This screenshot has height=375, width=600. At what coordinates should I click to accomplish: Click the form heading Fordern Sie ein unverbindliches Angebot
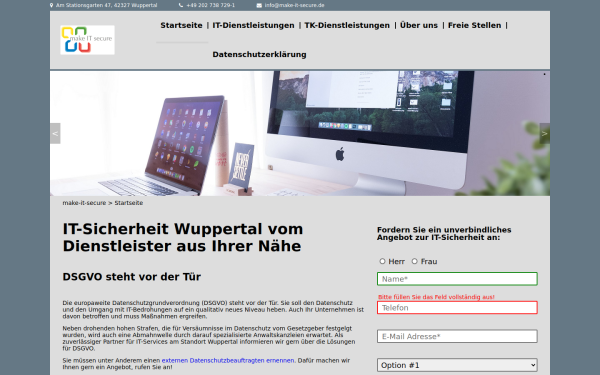point(444,233)
